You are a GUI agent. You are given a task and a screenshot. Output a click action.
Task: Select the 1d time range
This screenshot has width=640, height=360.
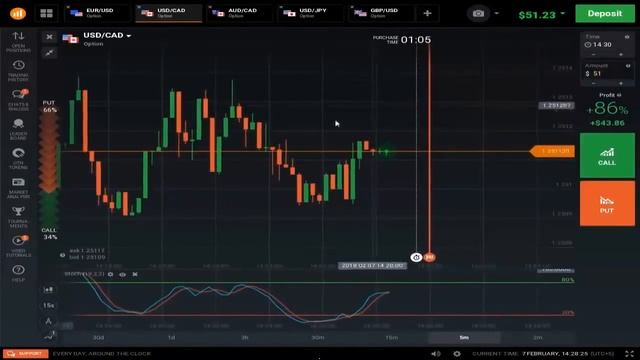click(x=171, y=338)
